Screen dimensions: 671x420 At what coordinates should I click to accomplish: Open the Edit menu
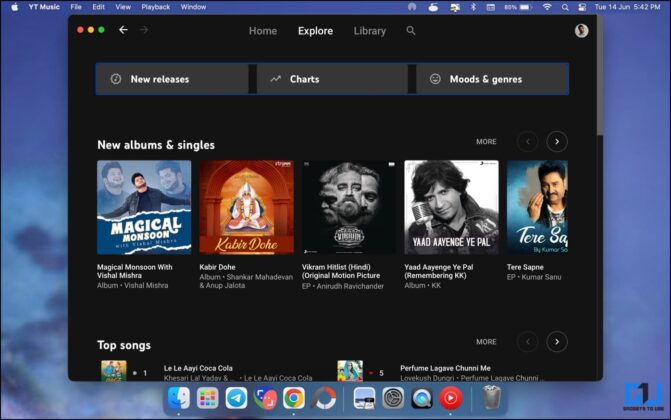pos(98,7)
